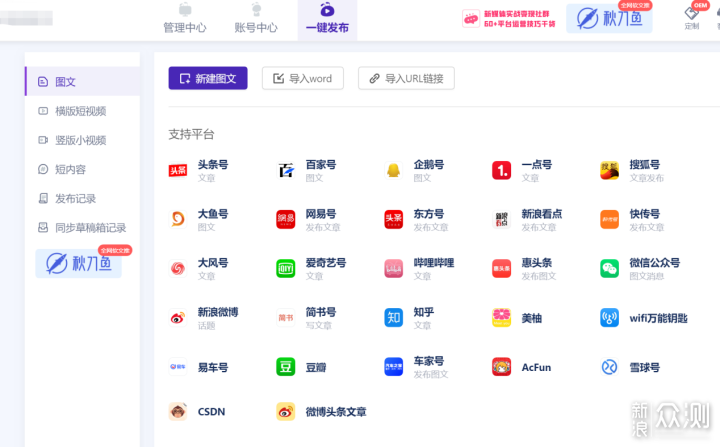Click the 大风号 platform icon
This screenshot has height=447, width=720.
click(178, 268)
